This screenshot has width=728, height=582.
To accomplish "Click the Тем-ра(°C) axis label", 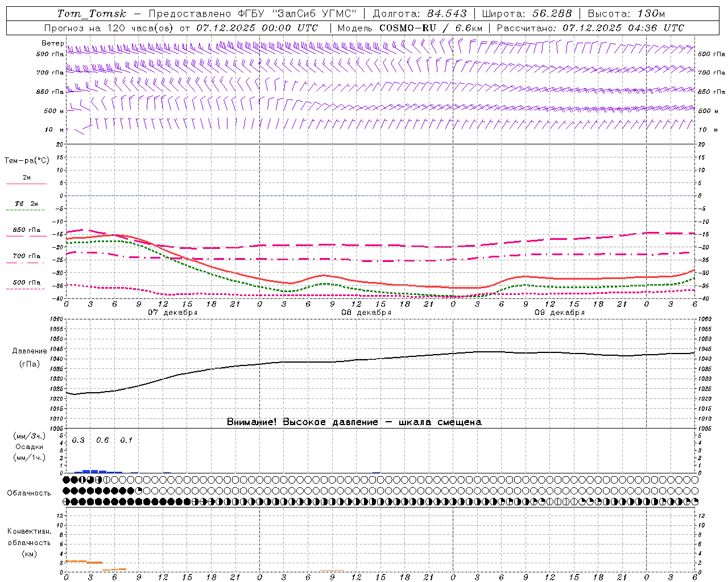I will [27, 161].
